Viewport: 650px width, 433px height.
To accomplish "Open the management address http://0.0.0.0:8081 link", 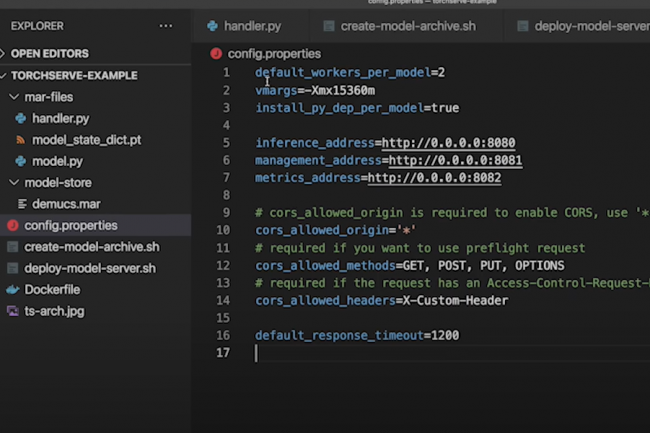I will [455, 160].
